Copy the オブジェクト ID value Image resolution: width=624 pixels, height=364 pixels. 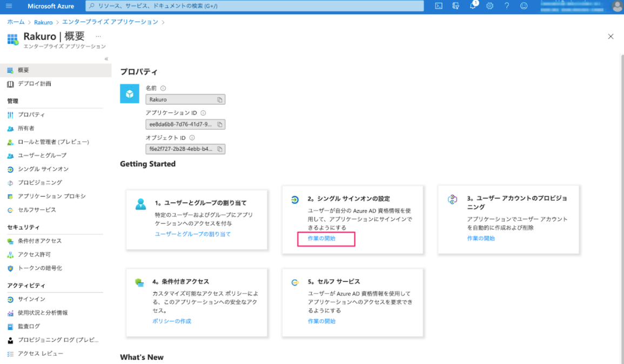click(x=220, y=149)
